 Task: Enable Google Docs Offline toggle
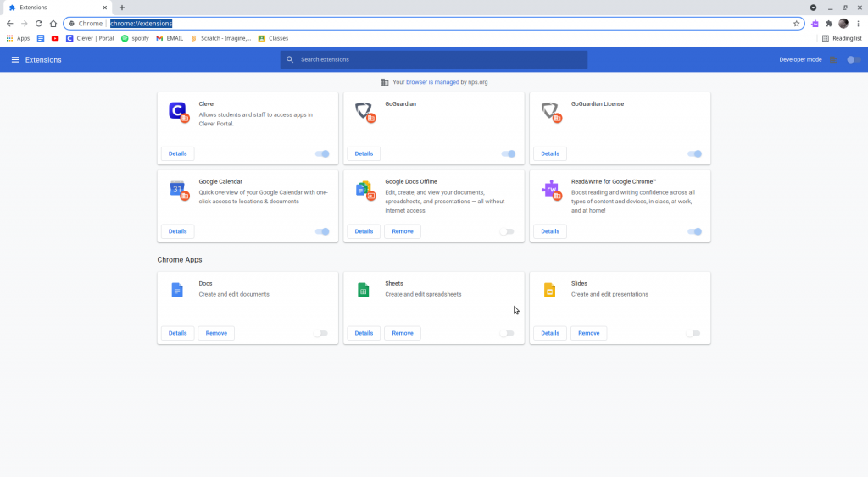[x=507, y=231]
